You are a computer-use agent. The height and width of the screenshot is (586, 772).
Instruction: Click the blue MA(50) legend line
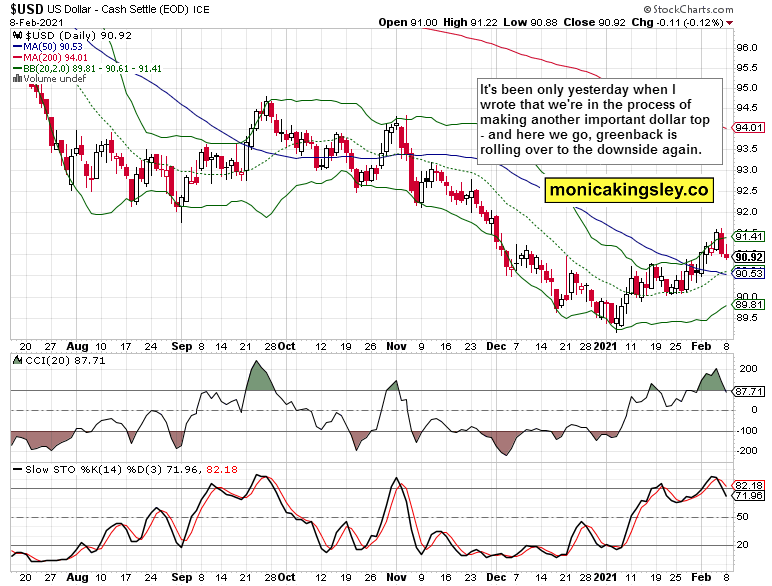pos(18,47)
